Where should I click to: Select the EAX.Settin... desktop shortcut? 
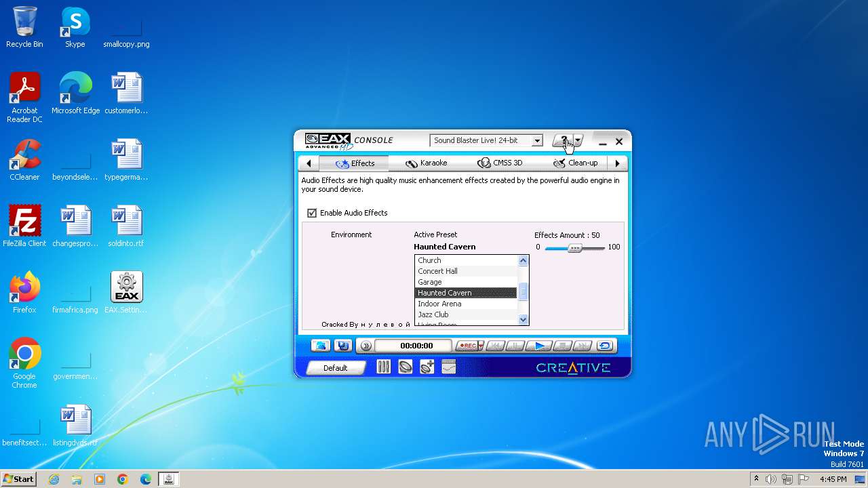point(126,293)
